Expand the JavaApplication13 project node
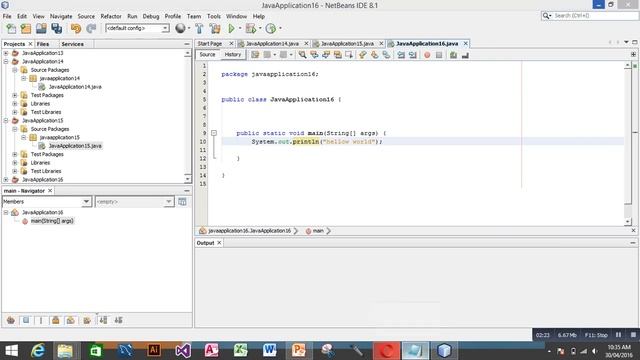Screen dimensions: 640x360 tap(6, 53)
